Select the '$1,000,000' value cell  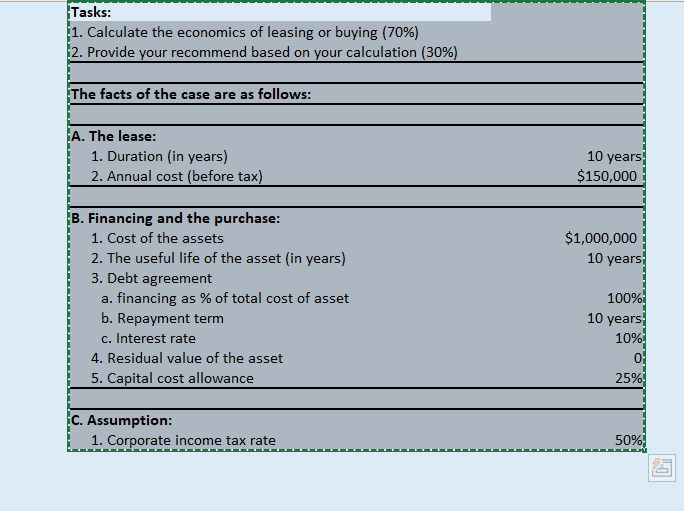601,238
